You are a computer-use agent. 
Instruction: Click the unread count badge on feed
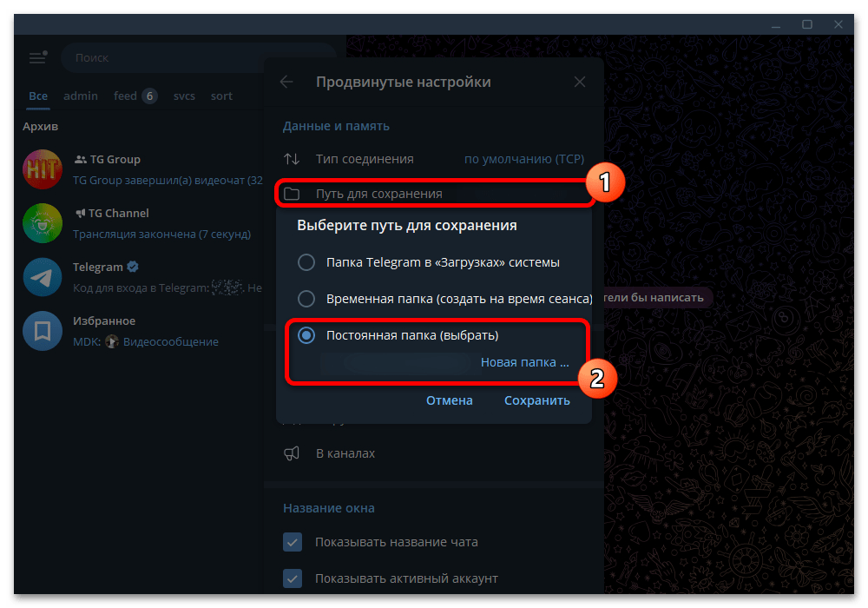149,96
